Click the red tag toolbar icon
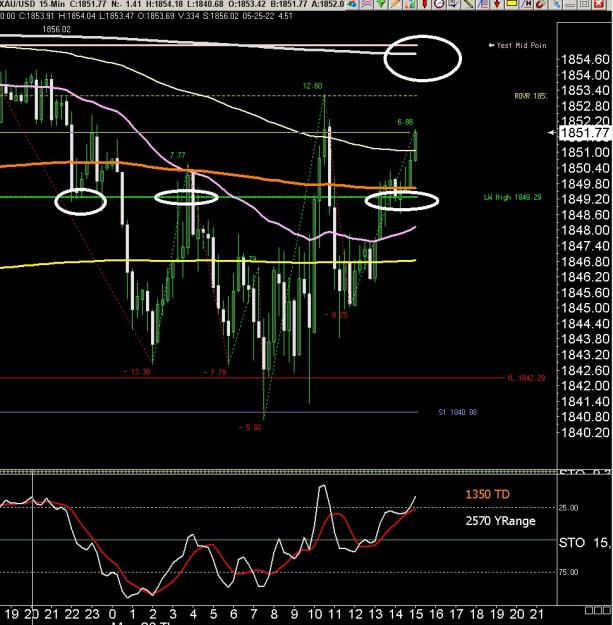This screenshot has height=625, width=613. [540, 4]
